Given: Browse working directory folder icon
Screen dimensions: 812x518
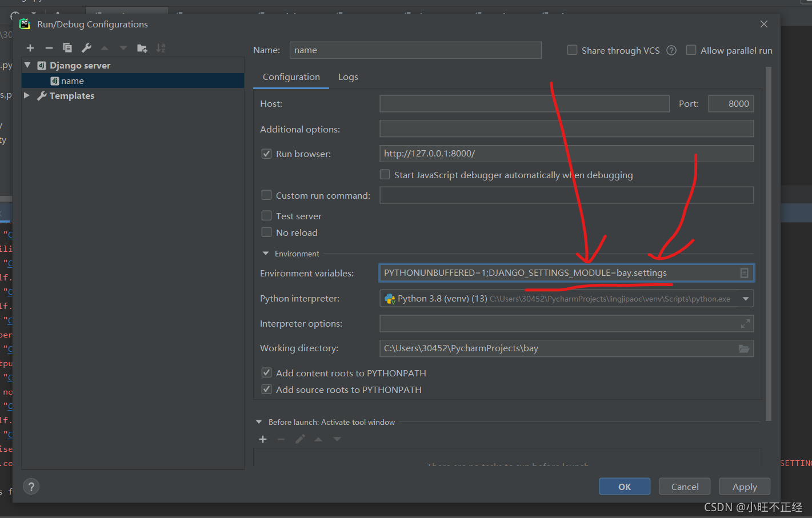Looking at the screenshot, I should [x=744, y=348].
